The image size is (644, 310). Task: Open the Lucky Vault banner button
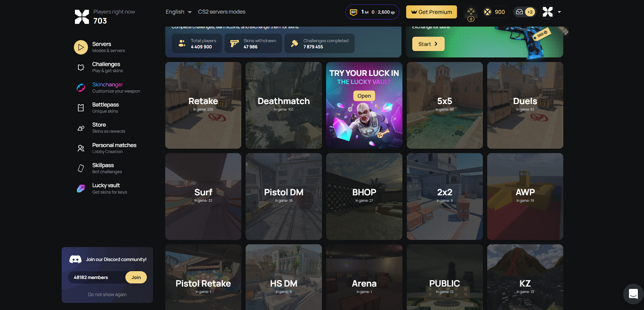point(364,96)
